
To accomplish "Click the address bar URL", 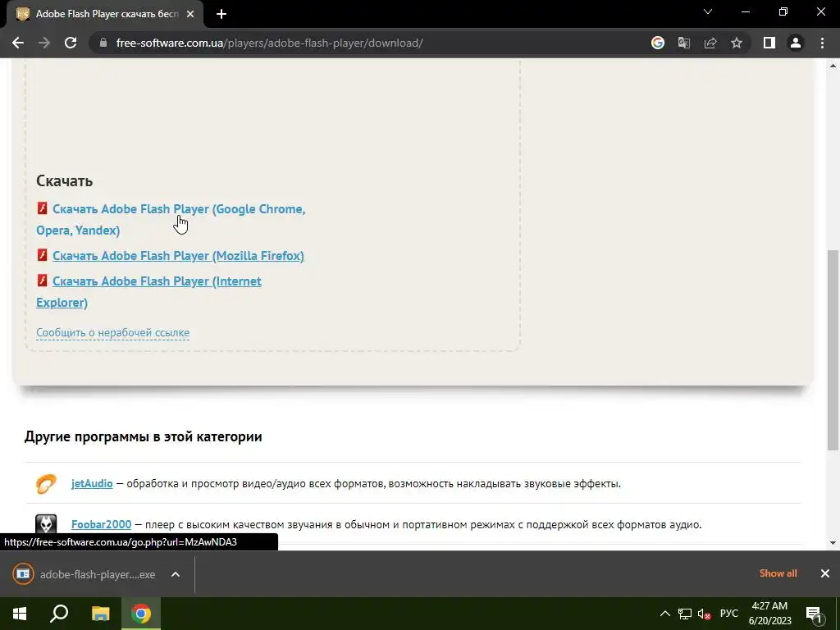I will click(x=269, y=43).
